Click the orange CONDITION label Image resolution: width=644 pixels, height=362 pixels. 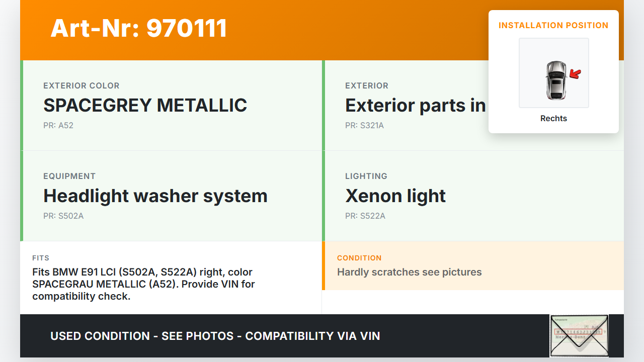pyautogui.click(x=359, y=258)
